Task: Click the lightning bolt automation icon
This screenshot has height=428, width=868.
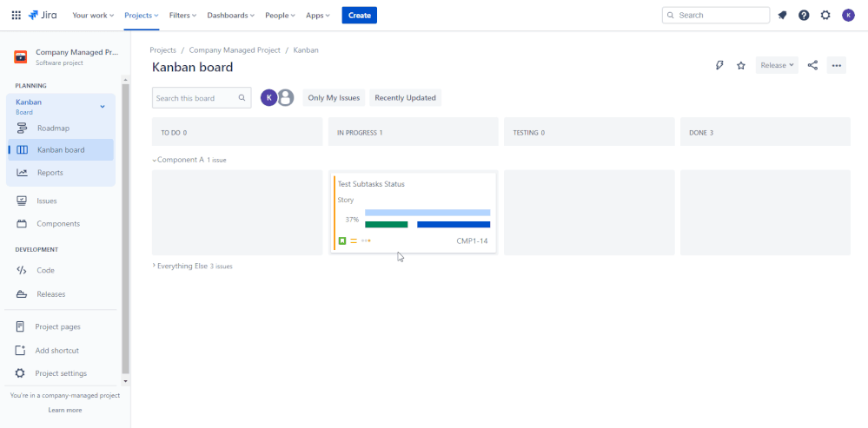Action: point(719,65)
